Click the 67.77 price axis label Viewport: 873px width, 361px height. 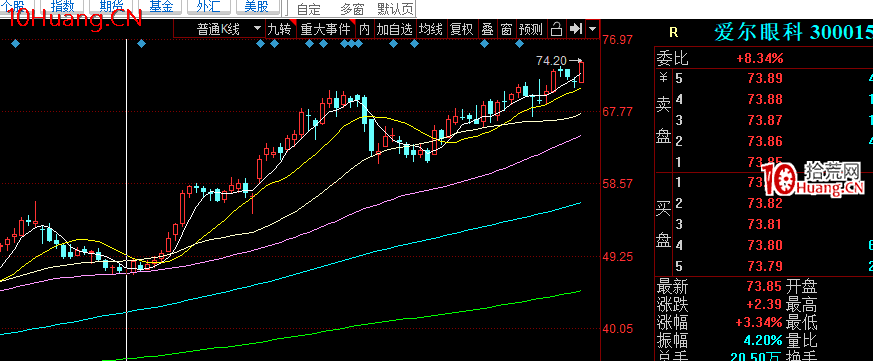coord(618,111)
